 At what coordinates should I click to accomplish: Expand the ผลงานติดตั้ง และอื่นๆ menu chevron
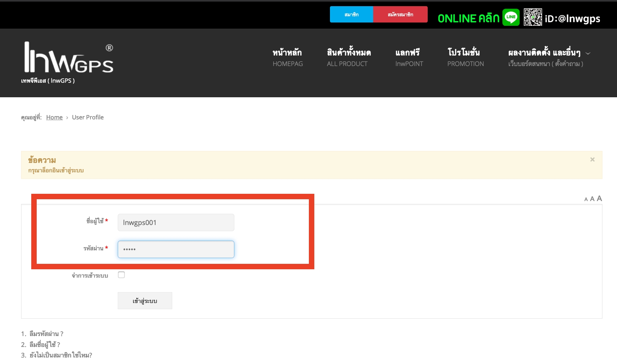(x=588, y=53)
